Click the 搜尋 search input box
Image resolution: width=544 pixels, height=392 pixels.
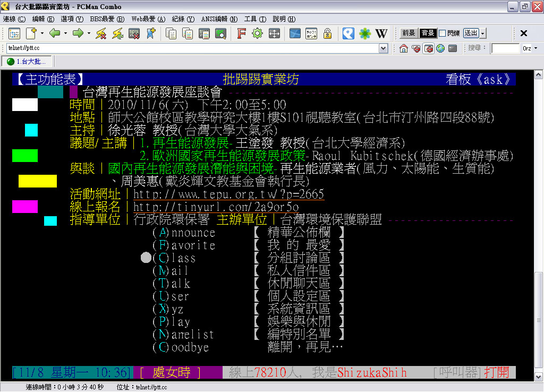point(505,48)
